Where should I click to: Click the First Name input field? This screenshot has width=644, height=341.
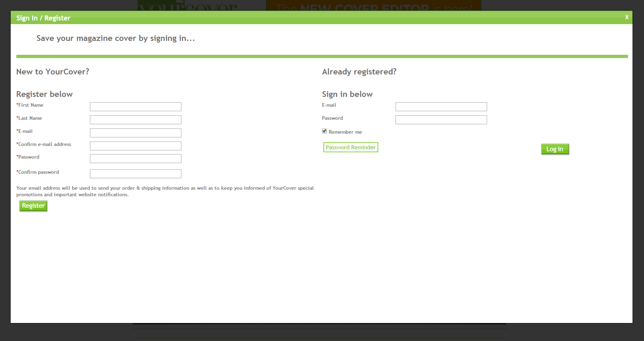(x=135, y=107)
